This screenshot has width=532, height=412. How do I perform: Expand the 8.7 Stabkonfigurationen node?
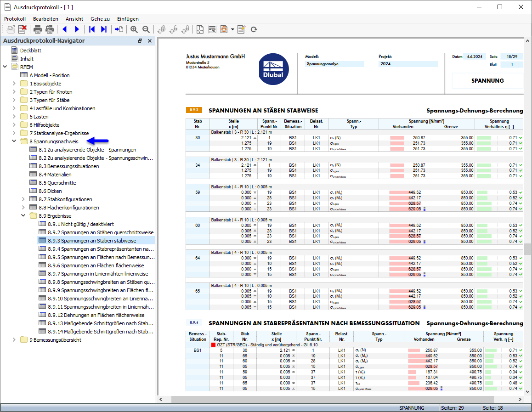click(23, 199)
